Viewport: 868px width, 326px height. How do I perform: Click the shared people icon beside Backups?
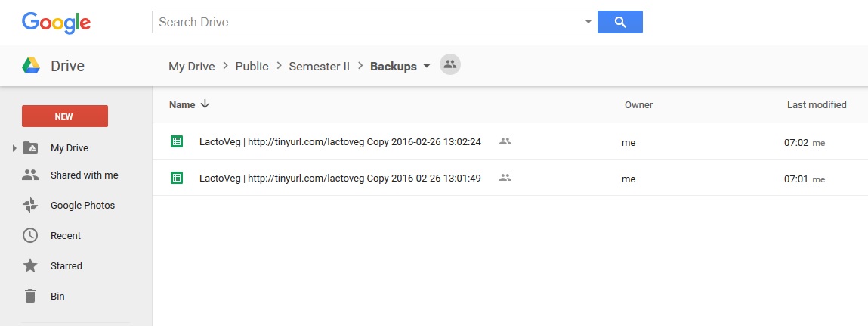click(450, 65)
